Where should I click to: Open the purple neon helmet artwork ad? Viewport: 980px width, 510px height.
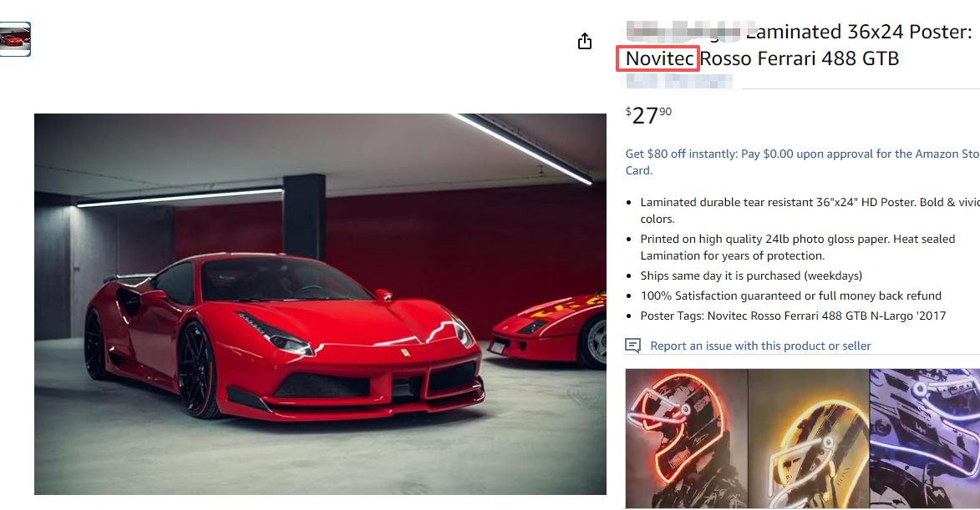click(x=924, y=438)
